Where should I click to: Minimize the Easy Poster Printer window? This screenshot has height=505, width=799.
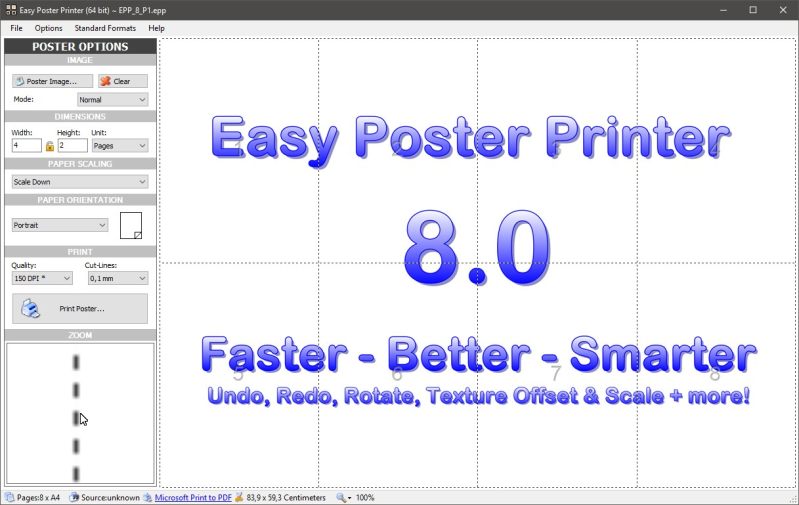click(723, 10)
